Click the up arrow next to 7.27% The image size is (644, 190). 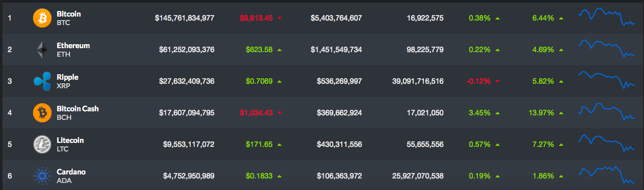click(x=561, y=144)
